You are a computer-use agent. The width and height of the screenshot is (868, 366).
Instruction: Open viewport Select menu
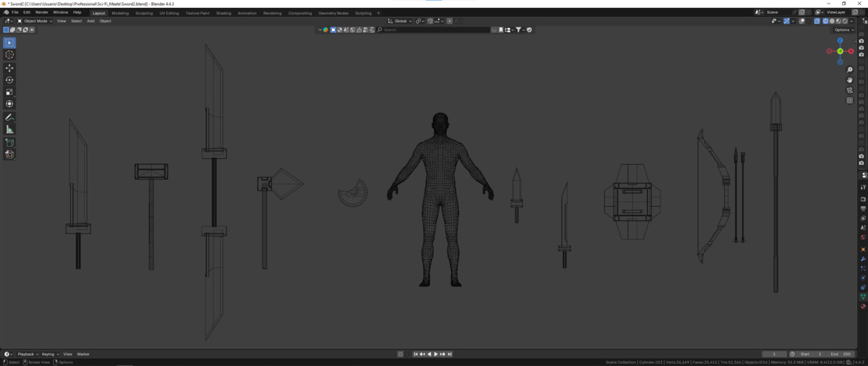pyautogui.click(x=76, y=21)
